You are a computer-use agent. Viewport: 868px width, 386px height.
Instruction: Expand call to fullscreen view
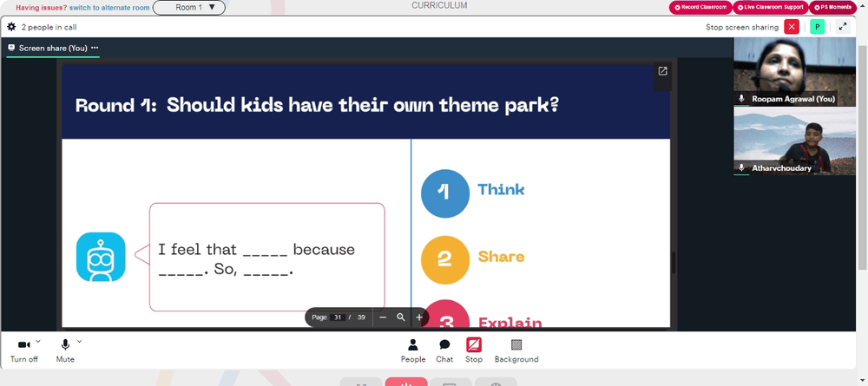pos(843,27)
